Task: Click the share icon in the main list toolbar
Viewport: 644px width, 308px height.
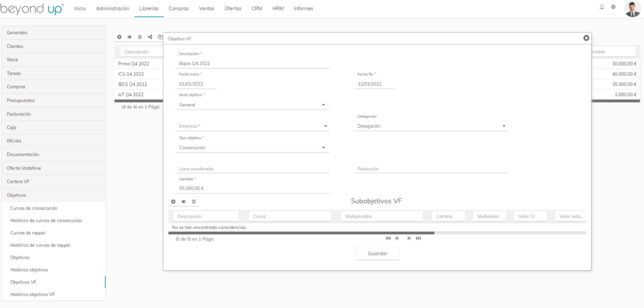Action: 150,37
